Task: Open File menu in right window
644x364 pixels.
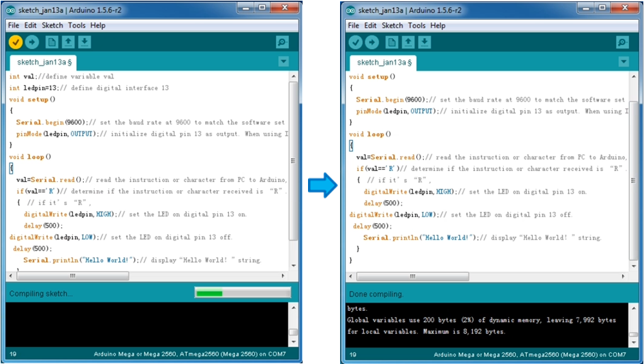Action: tap(354, 25)
